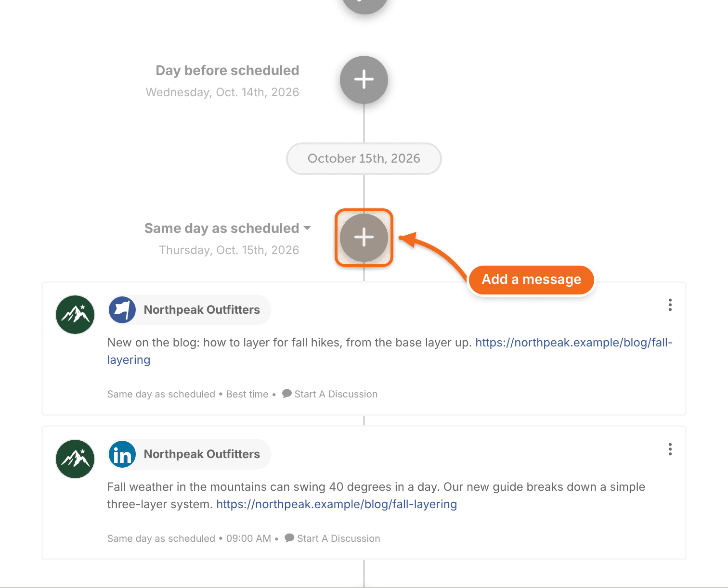Viewport: 728px width, 588px height.
Task: Add a message on same day as scheduled
Action: click(364, 238)
